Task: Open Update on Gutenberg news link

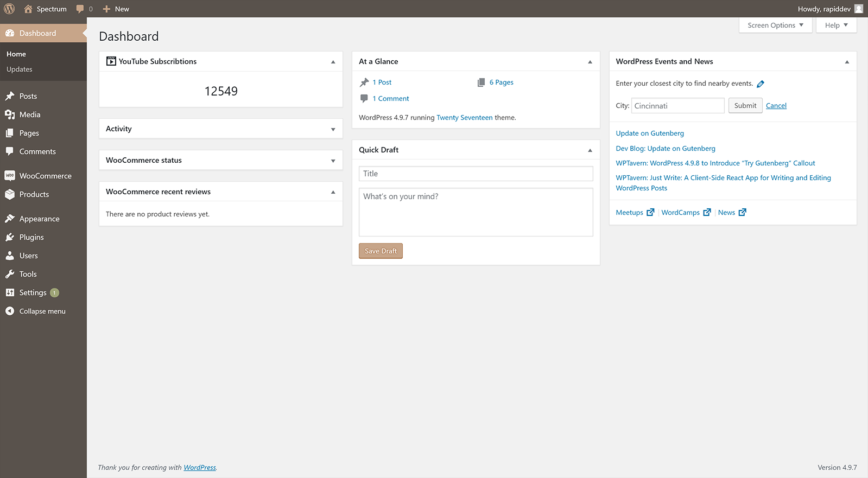Action: point(650,133)
